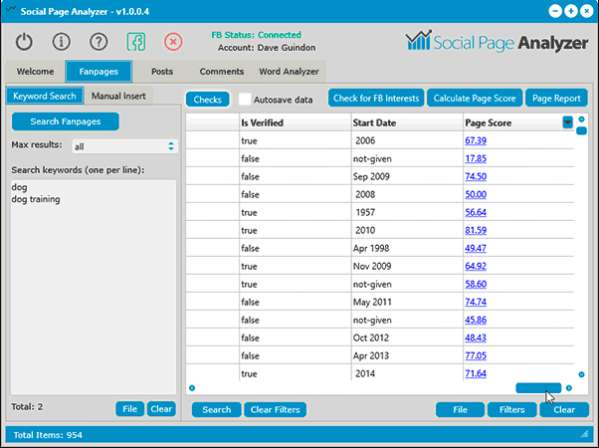Click the power icon in the toolbar
The height and width of the screenshot is (448, 599).
[x=24, y=42]
